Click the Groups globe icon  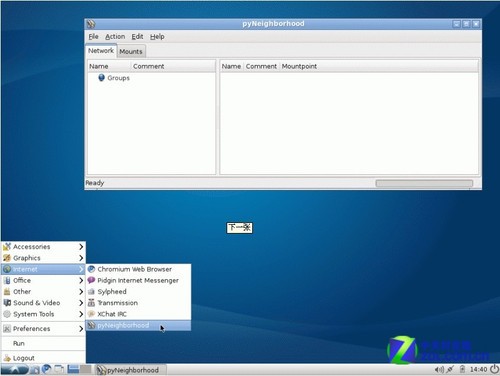click(101, 78)
